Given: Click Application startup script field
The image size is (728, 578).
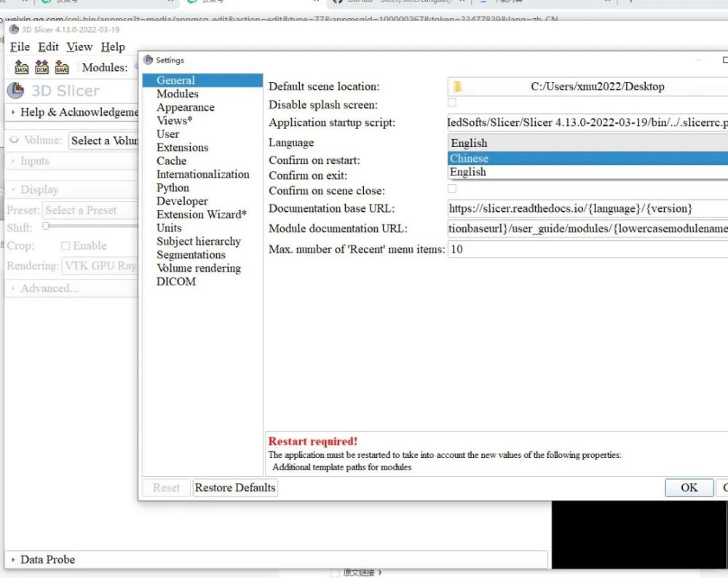Looking at the screenshot, I should tap(587, 122).
